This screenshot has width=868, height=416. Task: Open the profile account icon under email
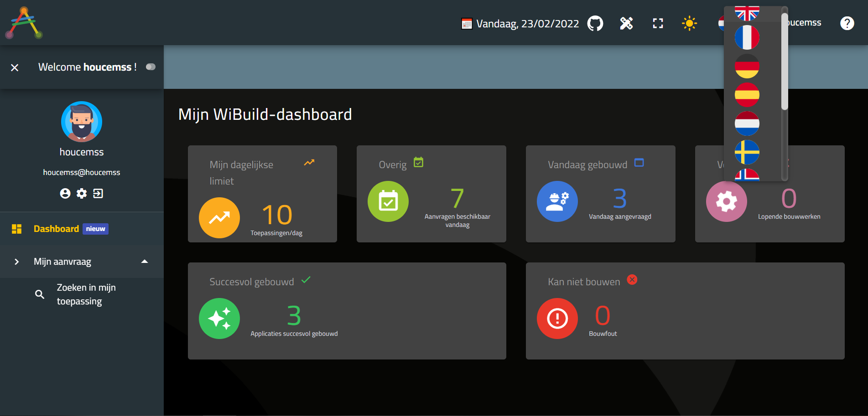(65, 194)
